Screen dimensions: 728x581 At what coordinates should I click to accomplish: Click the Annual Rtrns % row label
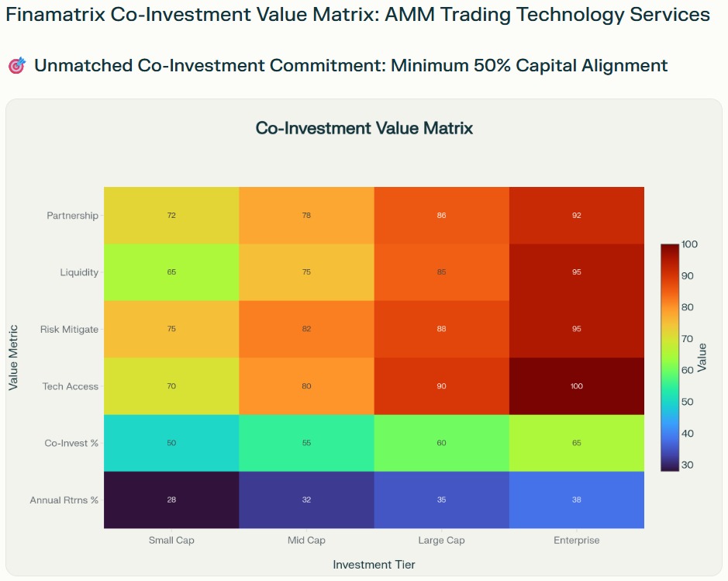coord(64,500)
